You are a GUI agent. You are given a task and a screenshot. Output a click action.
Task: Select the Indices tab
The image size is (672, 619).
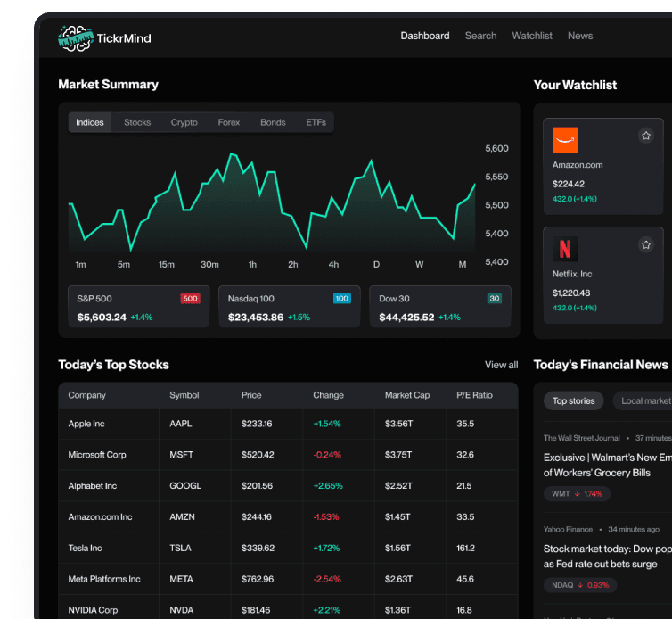coord(90,122)
